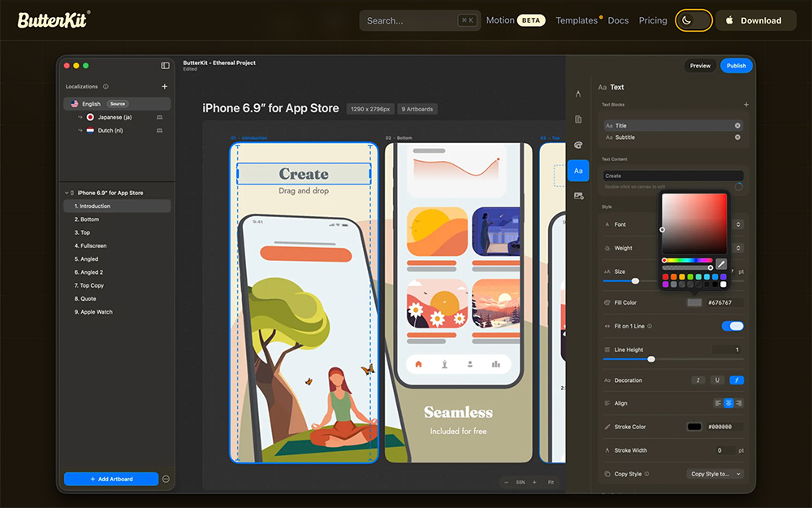Toggle strikethrough decoration

tap(736, 380)
